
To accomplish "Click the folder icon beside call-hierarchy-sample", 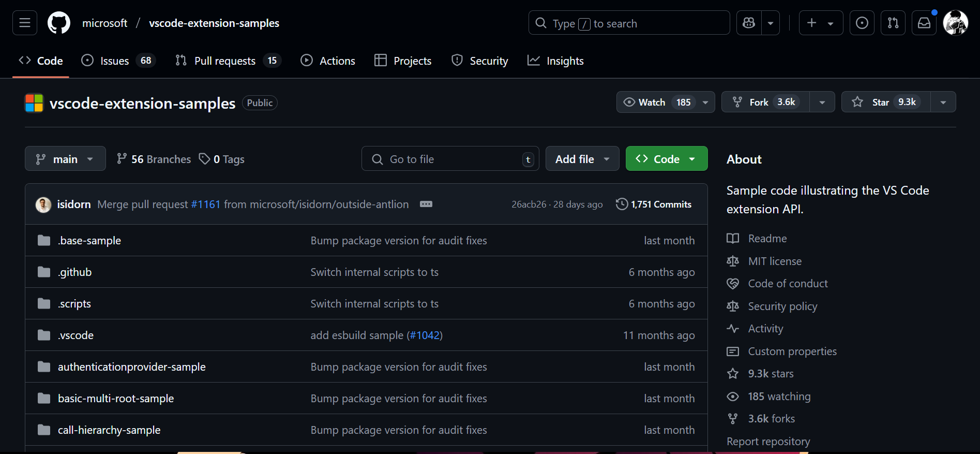I will [x=44, y=430].
